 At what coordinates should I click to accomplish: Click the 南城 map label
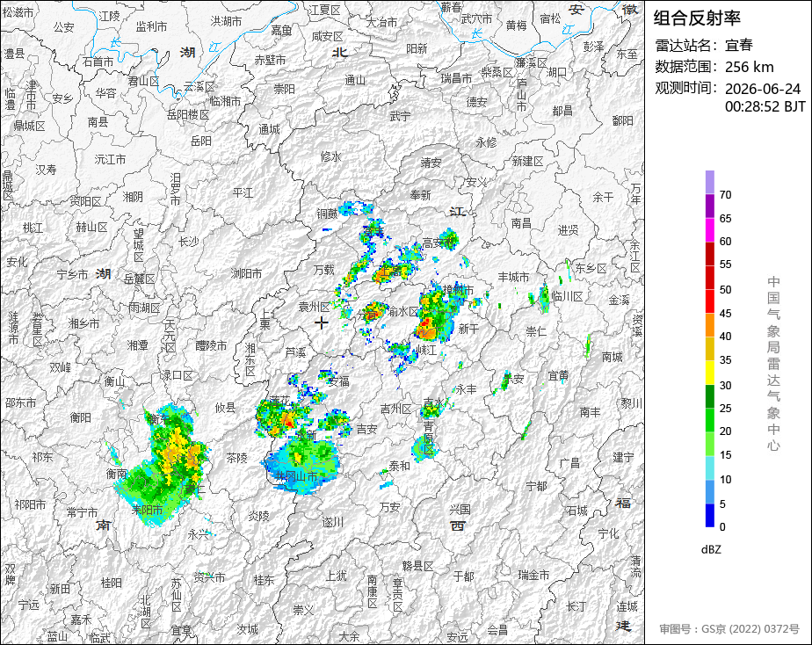(613, 357)
